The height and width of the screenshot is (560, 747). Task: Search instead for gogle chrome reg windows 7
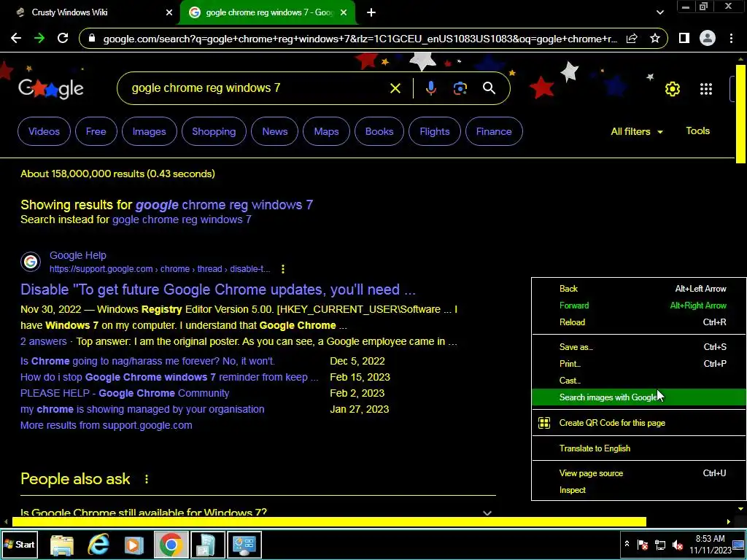[182, 219]
